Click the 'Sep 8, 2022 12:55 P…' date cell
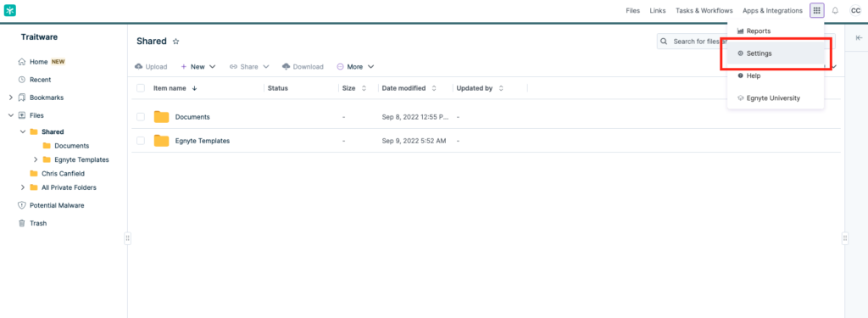This screenshot has width=868, height=318. click(x=415, y=117)
